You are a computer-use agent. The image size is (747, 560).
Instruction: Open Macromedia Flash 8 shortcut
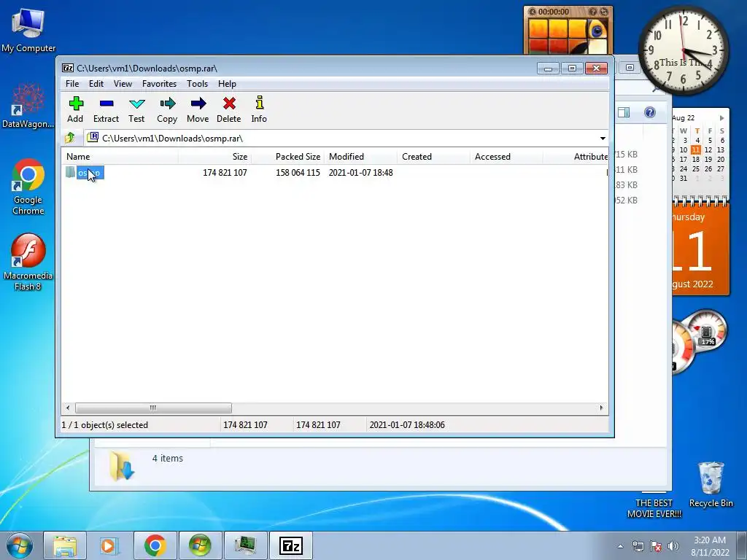[28, 262]
